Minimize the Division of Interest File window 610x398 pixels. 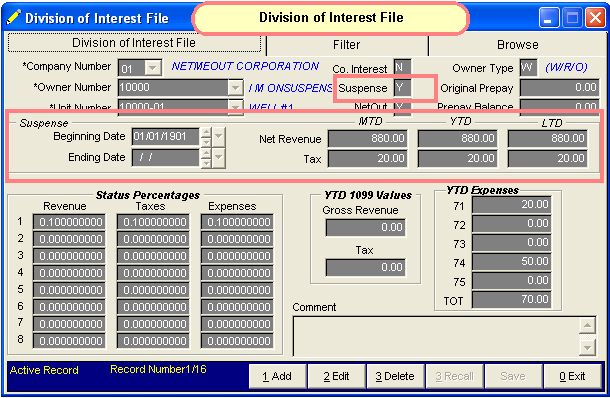coord(548,18)
